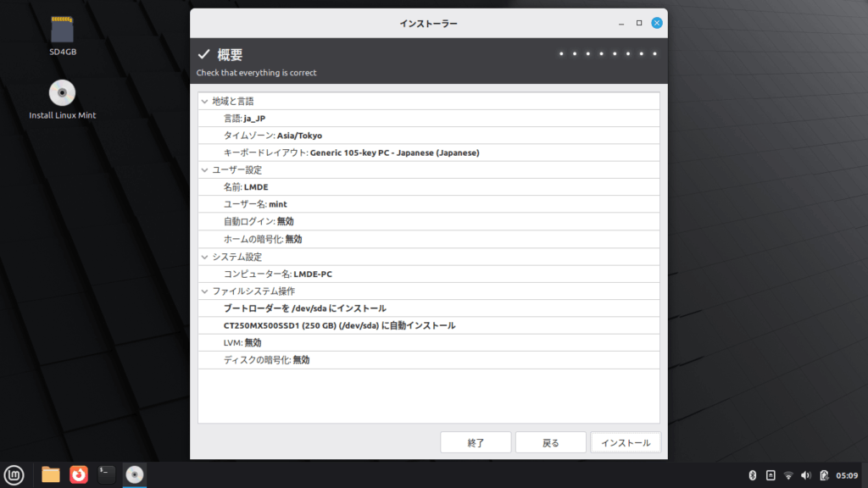Collapse the 地域と言語 section
This screenshot has height=488, width=868.
(204, 102)
